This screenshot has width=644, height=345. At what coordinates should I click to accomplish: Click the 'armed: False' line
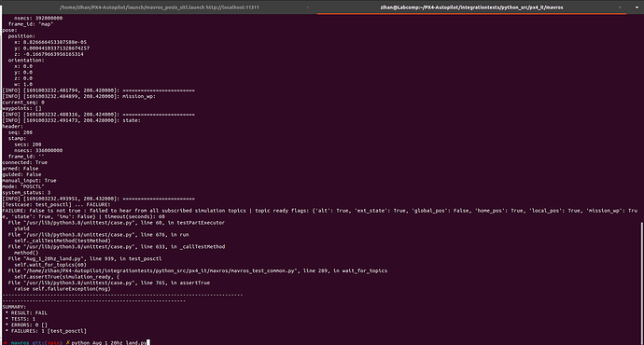tap(21, 169)
